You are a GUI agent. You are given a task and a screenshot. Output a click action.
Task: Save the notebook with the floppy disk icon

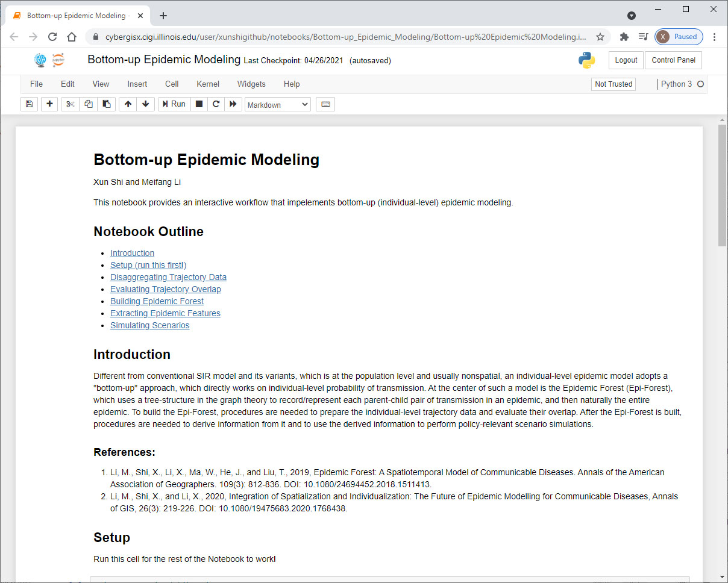[29, 104]
